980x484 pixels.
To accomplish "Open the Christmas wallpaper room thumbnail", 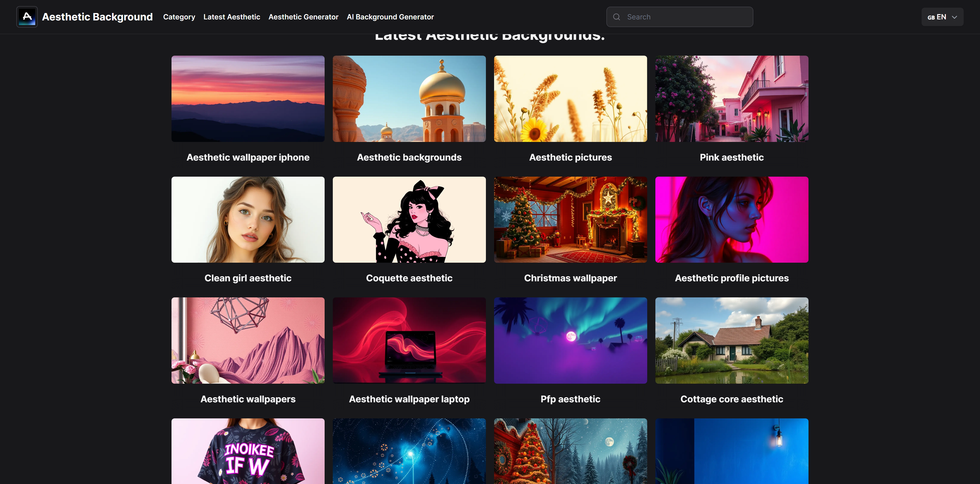I will tap(570, 220).
